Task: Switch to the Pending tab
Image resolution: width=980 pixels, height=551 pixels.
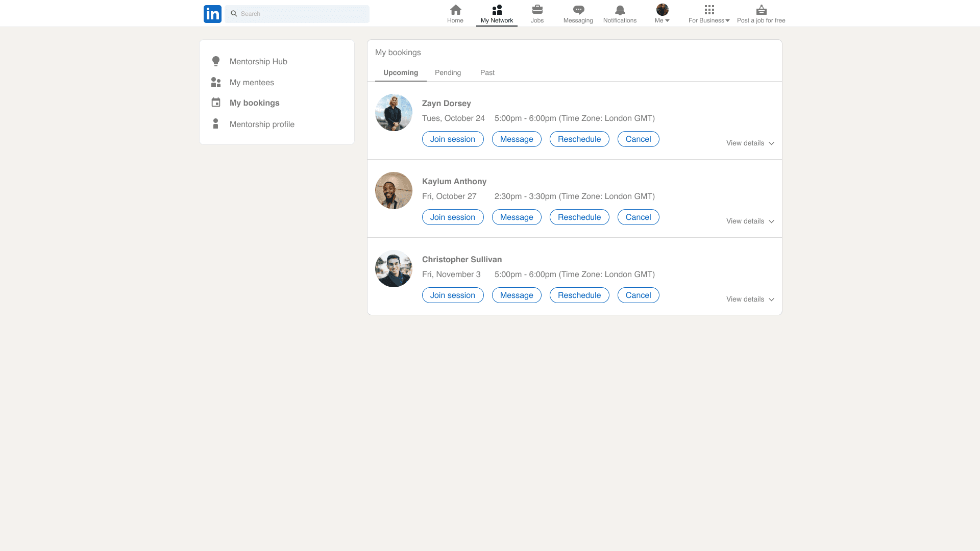Action: tap(448, 72)
